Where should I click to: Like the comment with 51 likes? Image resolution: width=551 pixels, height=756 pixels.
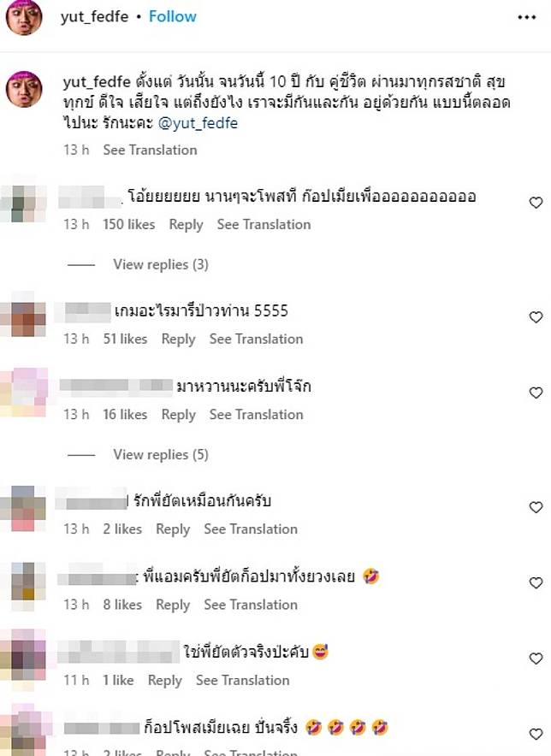[536, 316]
